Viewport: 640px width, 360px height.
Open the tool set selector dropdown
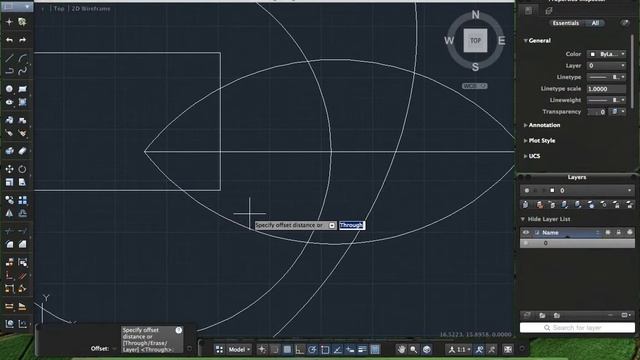tap(17, 7)
